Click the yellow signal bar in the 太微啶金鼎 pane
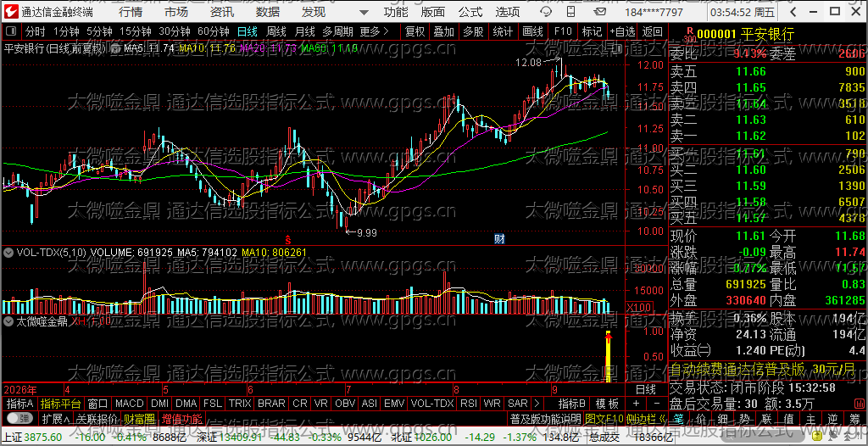 click(609, 357)
